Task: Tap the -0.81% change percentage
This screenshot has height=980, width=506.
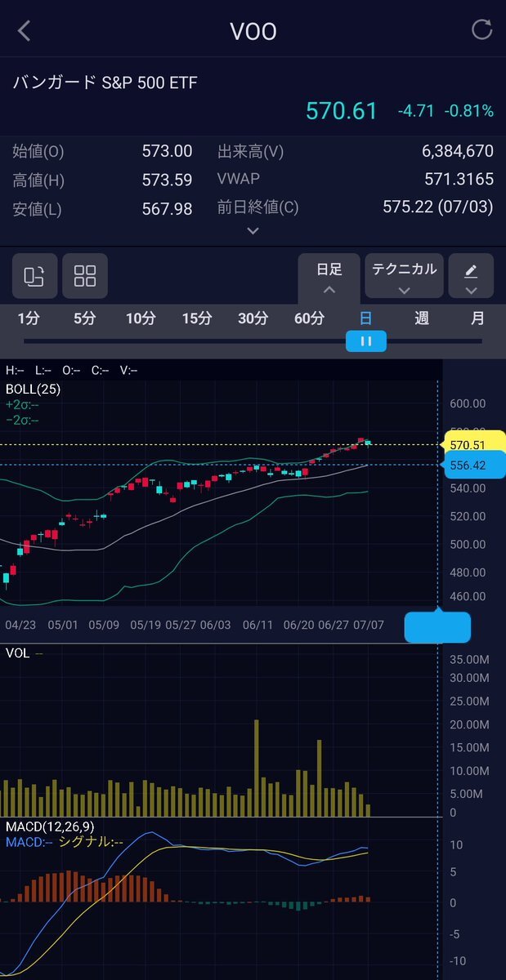Action: pyautogui.click(x=469, y=111)
